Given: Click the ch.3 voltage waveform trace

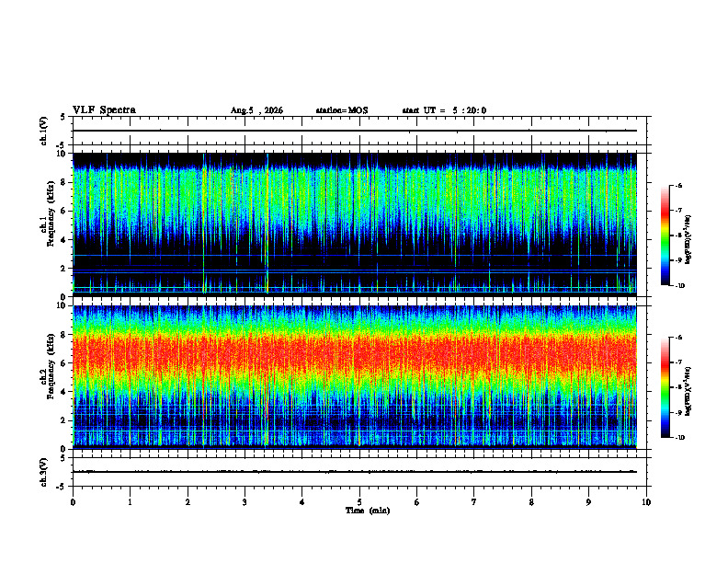Looking at the screenshot, I should pos(355,472).
